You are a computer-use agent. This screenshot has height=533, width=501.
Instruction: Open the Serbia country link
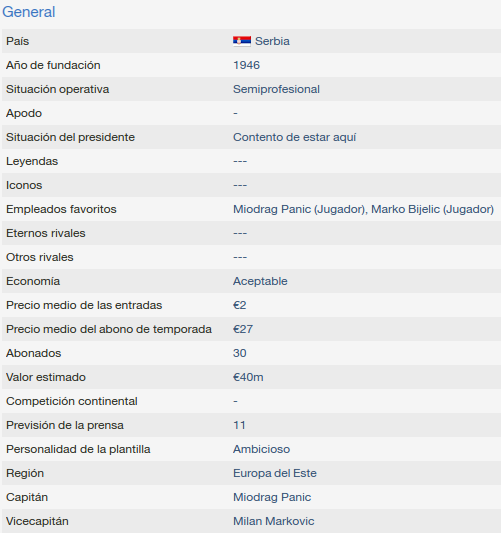coord(272,41)
